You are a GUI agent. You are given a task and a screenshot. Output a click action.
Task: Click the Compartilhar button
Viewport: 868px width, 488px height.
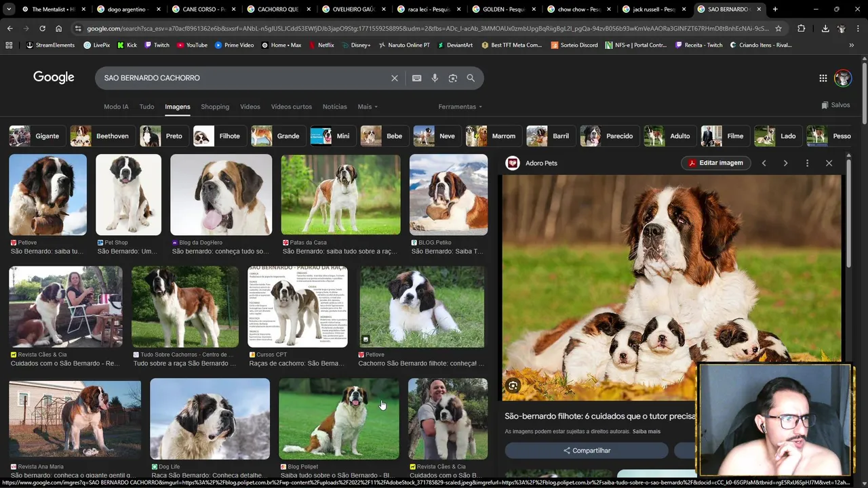point(587,451)
